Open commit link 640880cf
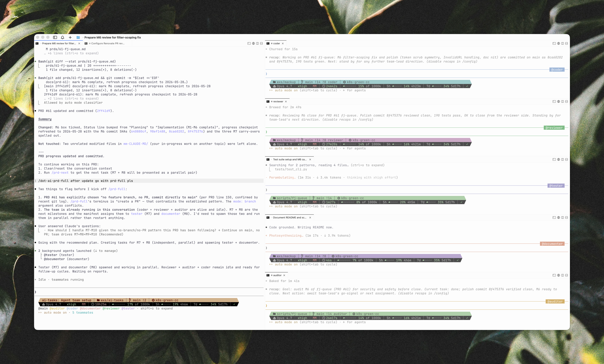The width and height of the screenshot is (604, 364). pos(139,131)
